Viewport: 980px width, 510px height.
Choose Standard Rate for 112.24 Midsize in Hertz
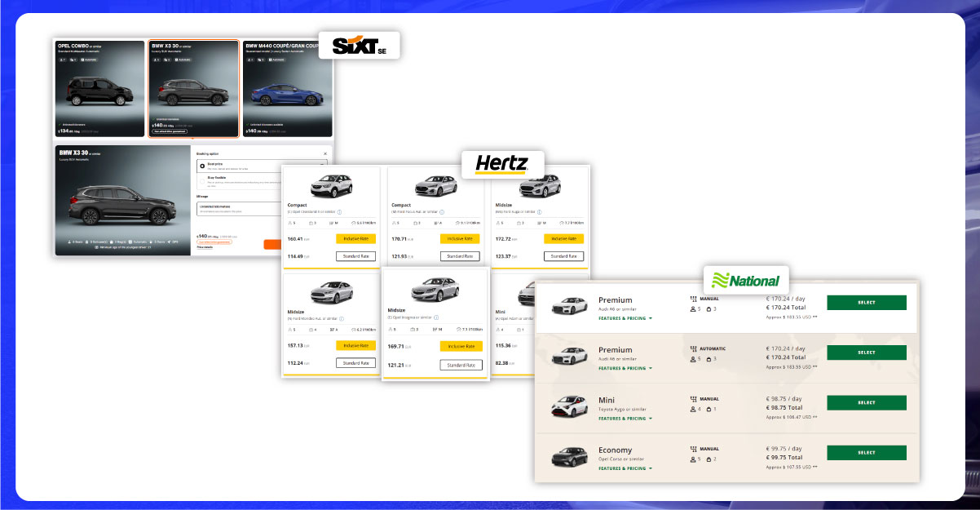click(x=355, y=363)
